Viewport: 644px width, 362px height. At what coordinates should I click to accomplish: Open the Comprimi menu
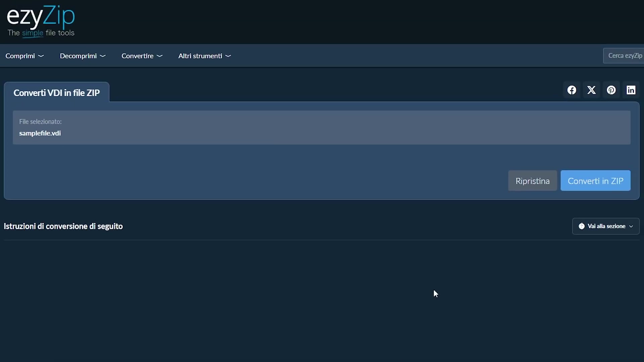click(x=24, y=56)
